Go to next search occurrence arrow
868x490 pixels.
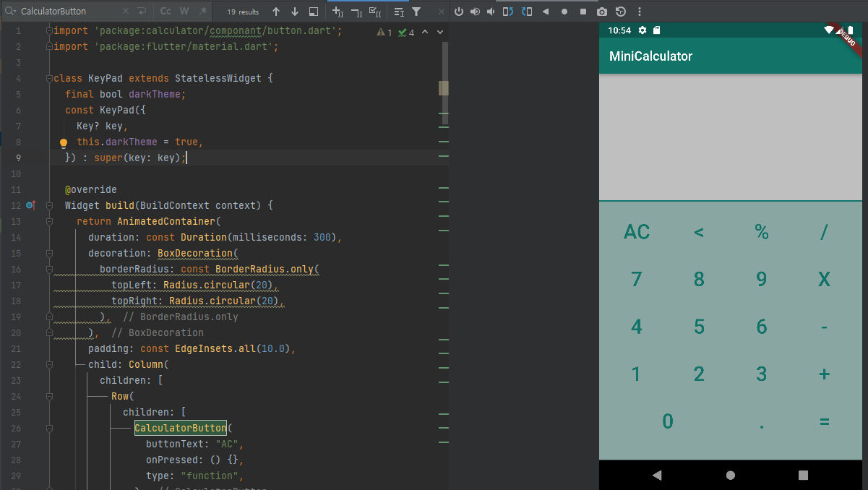tap(295, 12)
